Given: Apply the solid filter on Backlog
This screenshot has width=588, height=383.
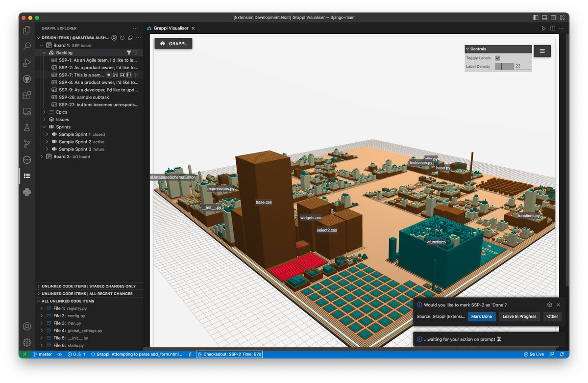Looking at the screenshot, I should [129, 52].
